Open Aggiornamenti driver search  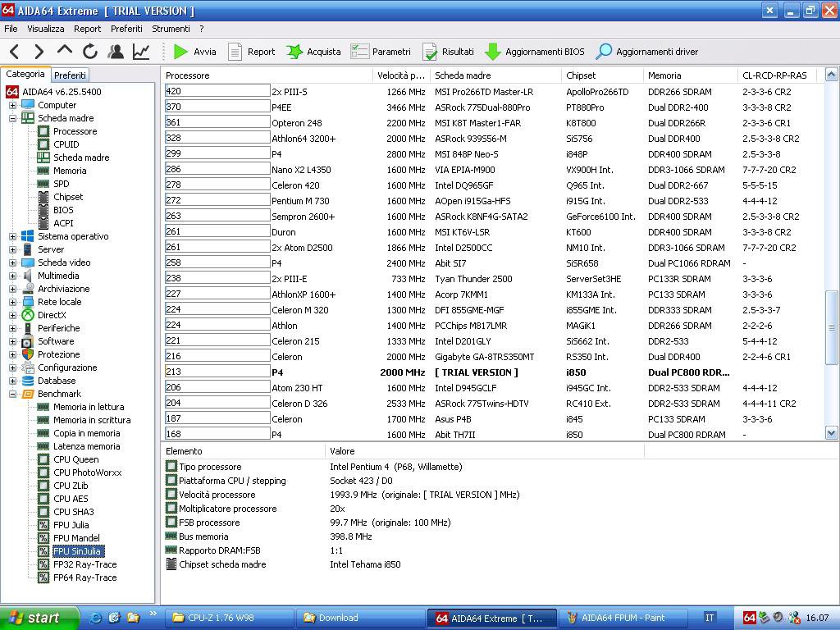(646, 52)
